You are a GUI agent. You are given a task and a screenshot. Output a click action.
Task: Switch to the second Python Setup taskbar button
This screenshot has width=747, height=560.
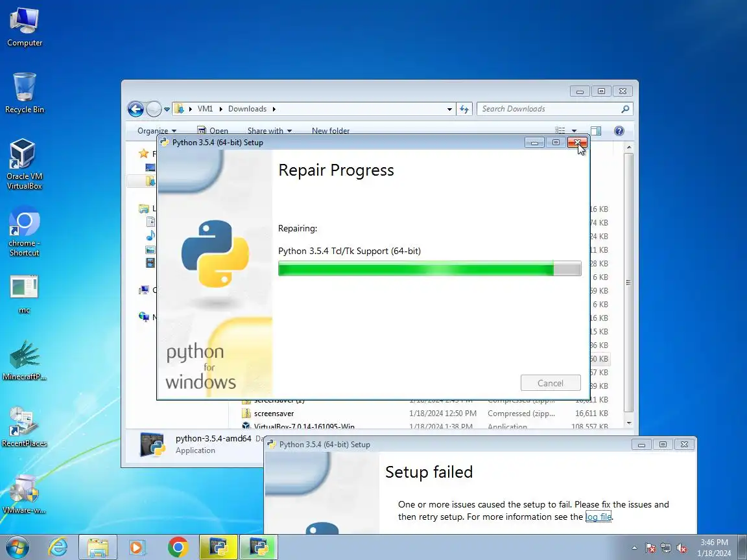coord(258,547)
